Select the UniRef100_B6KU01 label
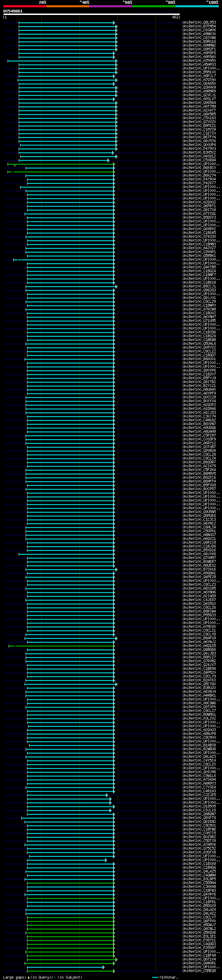 pos(199,359)
